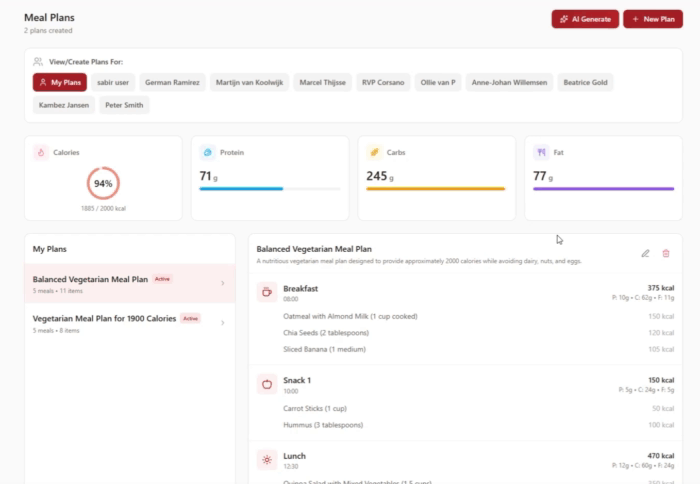Viewport: 700px width, 484px height.
Task: Click the red trash delete icon
Action: (666, 254)
